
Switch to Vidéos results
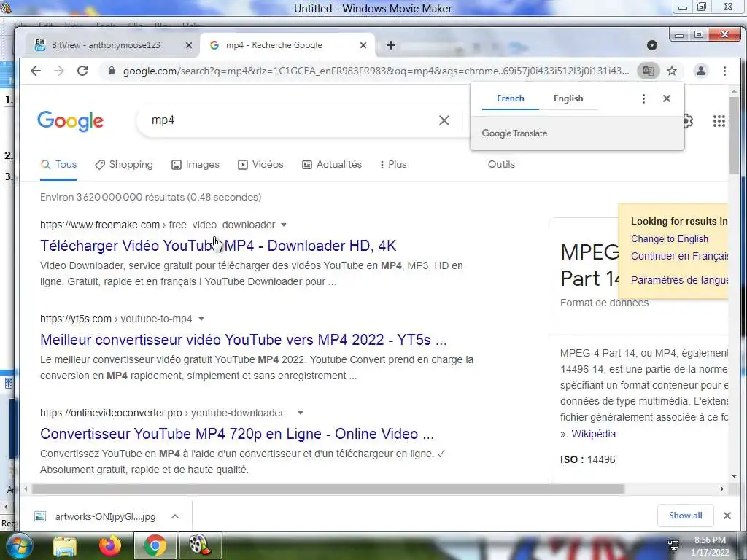(260, 164)
